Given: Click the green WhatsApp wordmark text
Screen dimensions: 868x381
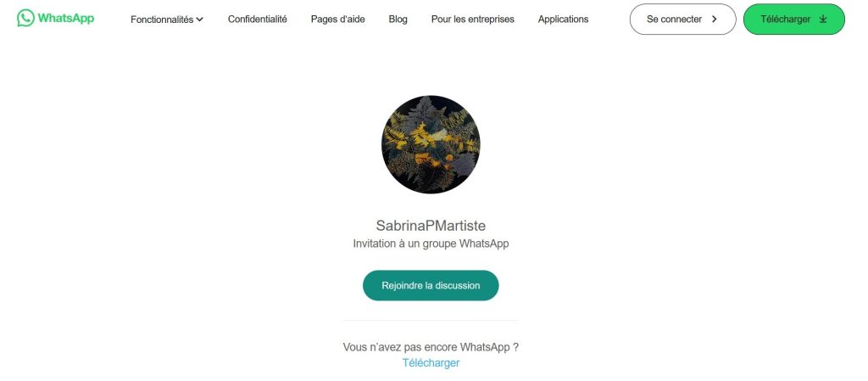Looking at the screenshot, I should 66,19.
